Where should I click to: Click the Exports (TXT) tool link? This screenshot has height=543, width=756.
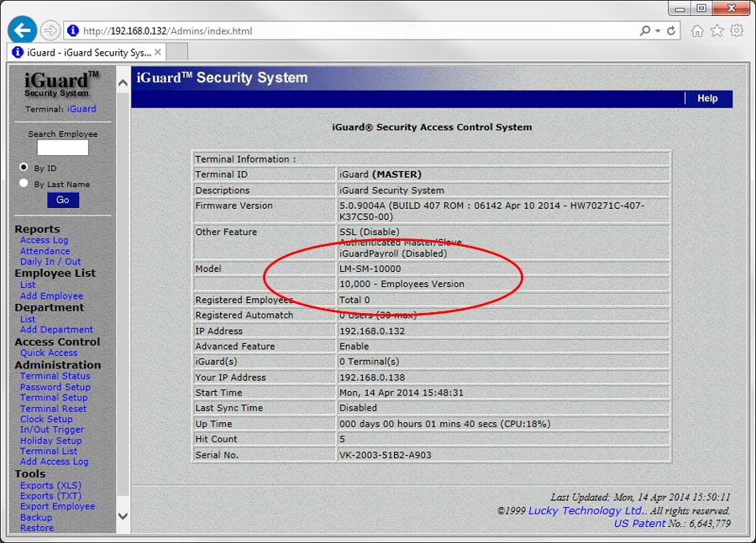[50, 496]
